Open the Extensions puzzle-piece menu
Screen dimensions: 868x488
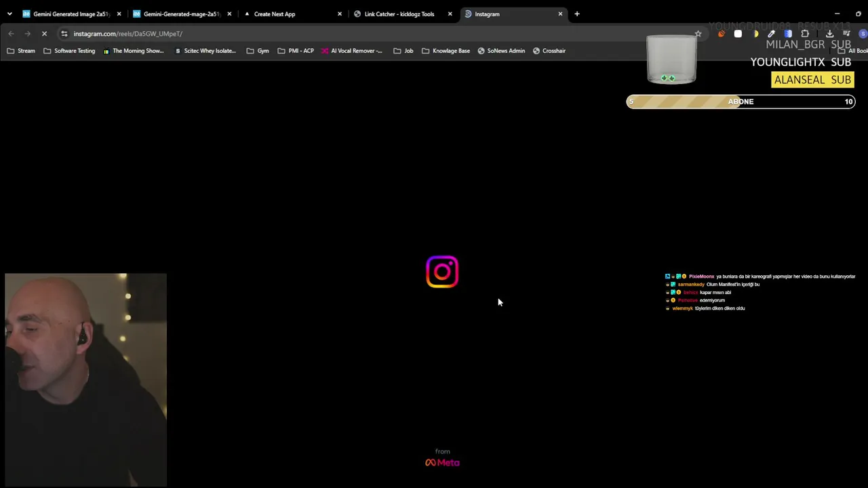[805, 33]
